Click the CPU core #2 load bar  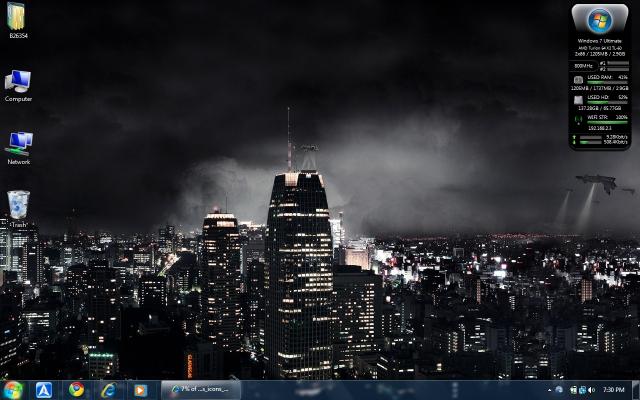pyautogui.click(x=618, y=69)
